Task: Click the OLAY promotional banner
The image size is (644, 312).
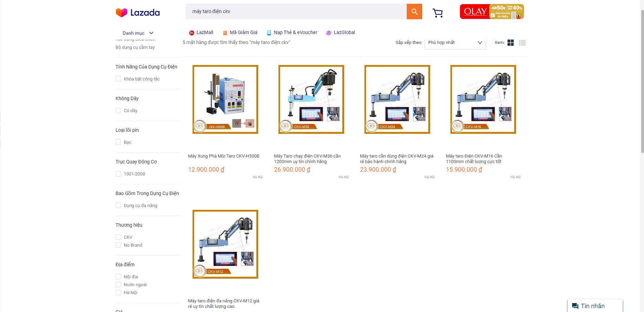Action: point(492,12)
